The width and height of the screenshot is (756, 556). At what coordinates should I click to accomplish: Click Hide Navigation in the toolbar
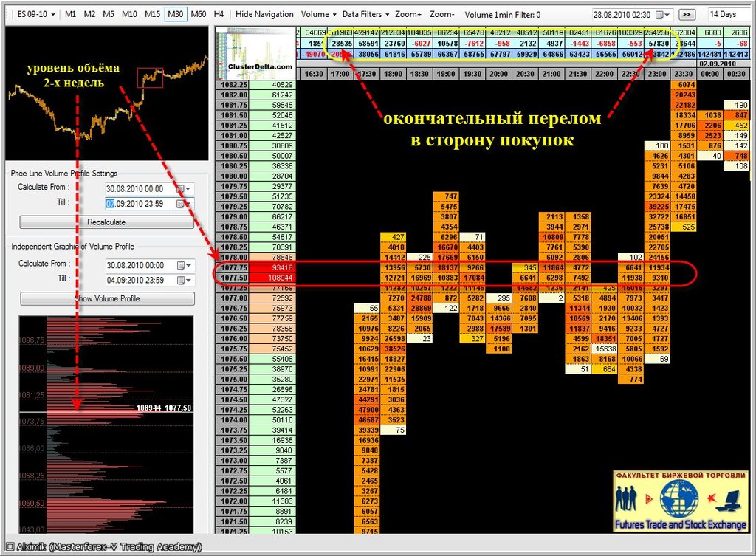pos(264,14)
